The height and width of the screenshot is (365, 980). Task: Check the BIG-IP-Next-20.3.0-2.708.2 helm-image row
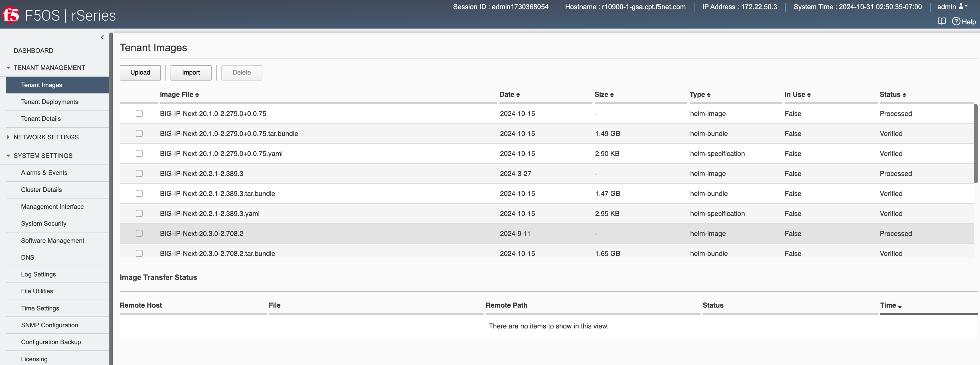139,234
